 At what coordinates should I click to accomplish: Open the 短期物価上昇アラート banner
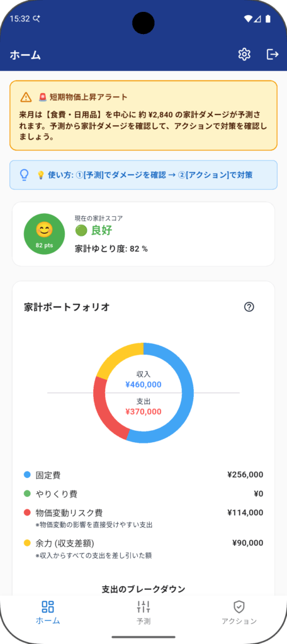143,116
